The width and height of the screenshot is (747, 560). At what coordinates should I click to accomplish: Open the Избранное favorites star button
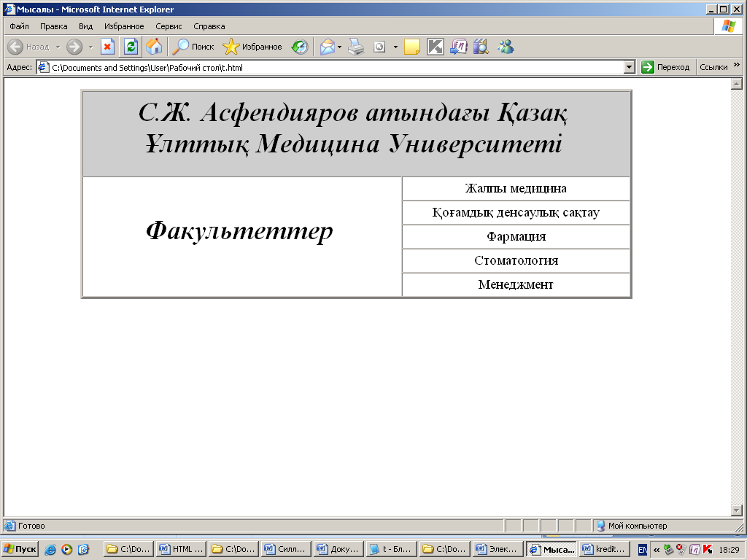tap(252, 47)
